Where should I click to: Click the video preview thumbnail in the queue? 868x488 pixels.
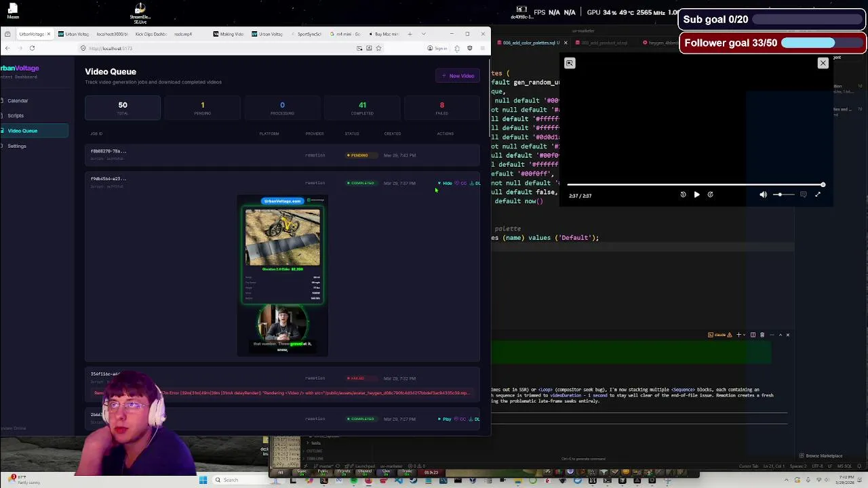[x=282, y=275]
